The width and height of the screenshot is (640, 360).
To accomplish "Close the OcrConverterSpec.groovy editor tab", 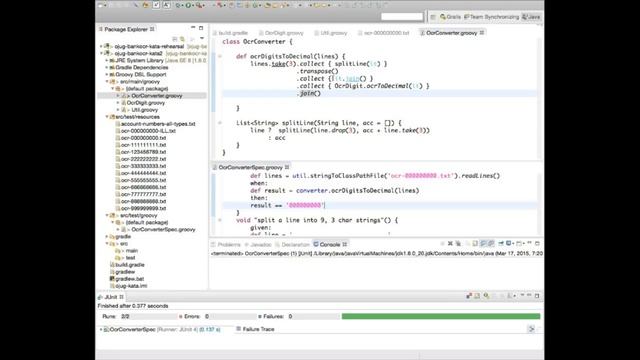I will pos(287,167).
